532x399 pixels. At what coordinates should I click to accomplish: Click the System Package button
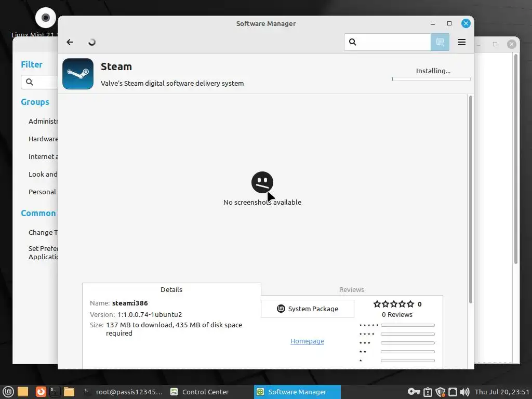[308, 309]
